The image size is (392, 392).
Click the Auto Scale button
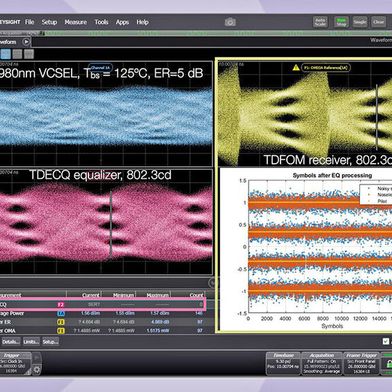320,22
